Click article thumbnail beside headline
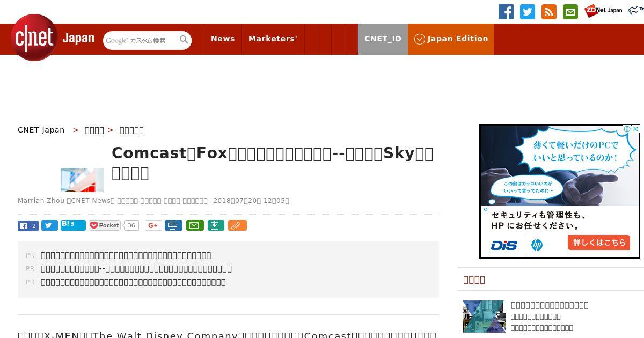Image resolution: width=644 pixels, height=338 pixels. point(82,180)
